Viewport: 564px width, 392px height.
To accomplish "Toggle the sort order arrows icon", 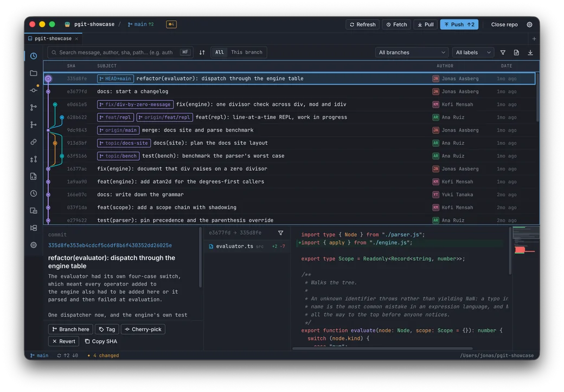I will (x=202, y=53).
